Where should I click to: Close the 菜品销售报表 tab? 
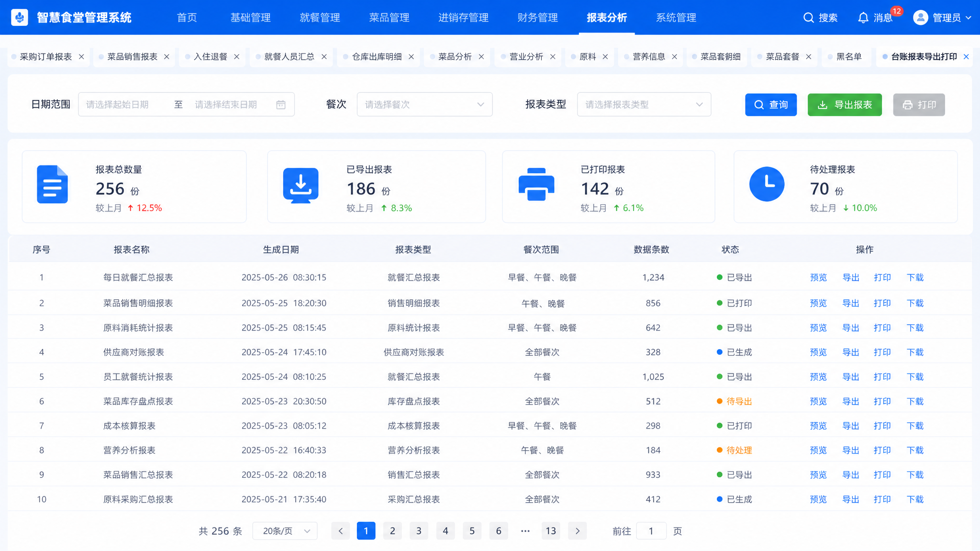click(x=167, y=56)
